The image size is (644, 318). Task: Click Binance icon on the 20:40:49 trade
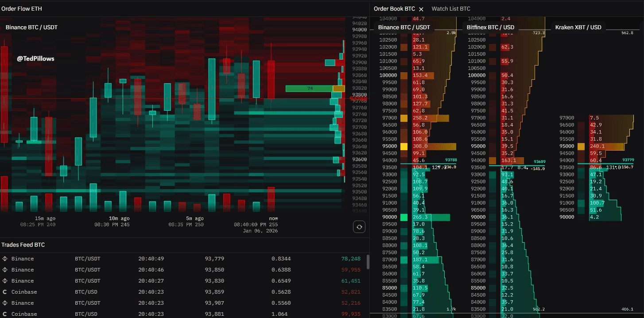click(x=5, y=259)
